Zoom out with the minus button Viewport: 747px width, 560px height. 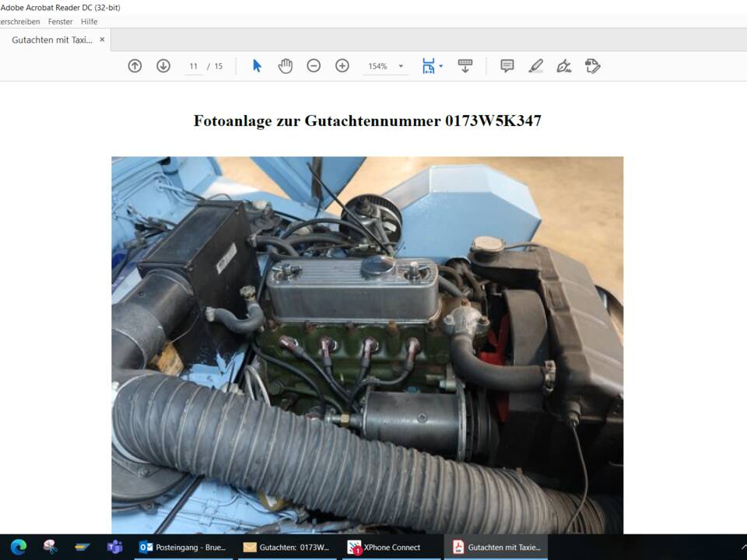pyautogui.click(x=314, y=66)
